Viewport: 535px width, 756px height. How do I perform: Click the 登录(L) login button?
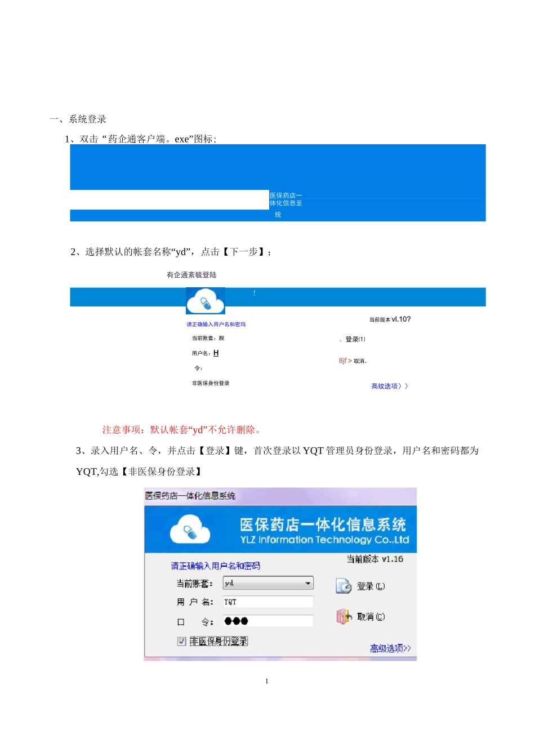click(360, 586)
